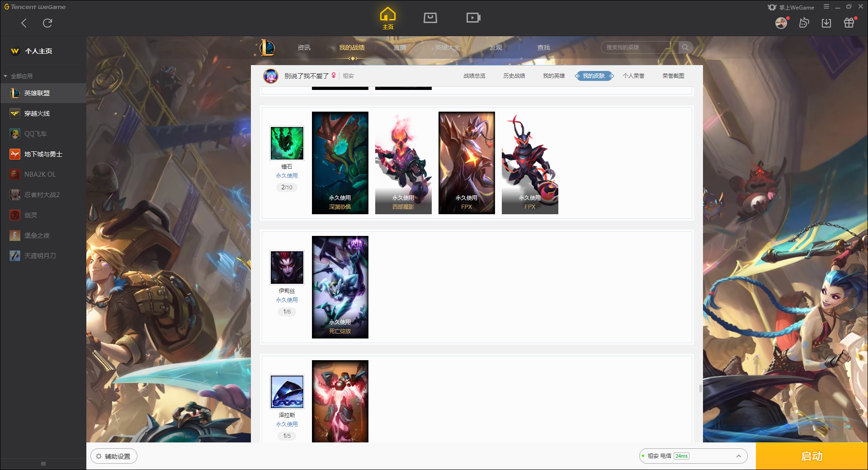868x470 pixels.
Task: Refresh the page with reload icon
Action: 47,23
